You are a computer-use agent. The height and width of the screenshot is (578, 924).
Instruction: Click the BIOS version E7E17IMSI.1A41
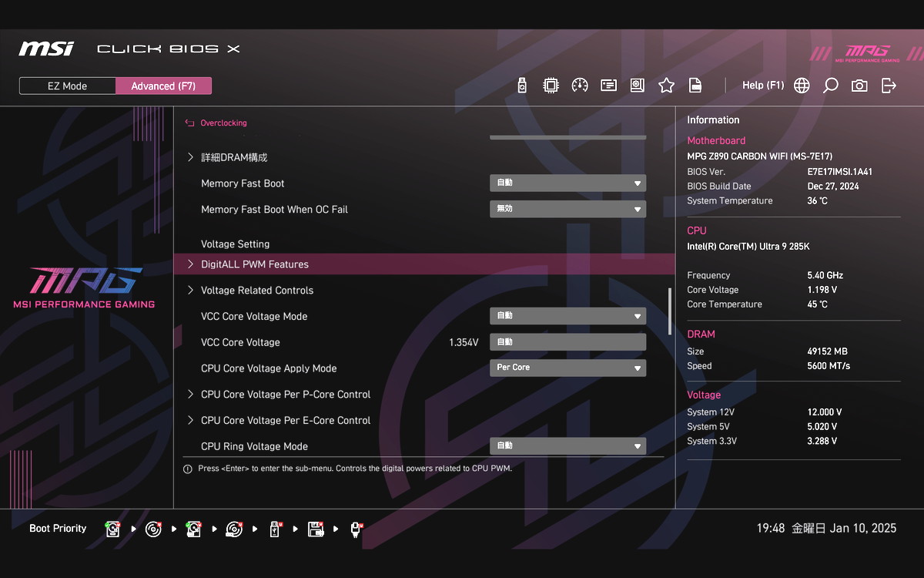(x=839, y=172)
